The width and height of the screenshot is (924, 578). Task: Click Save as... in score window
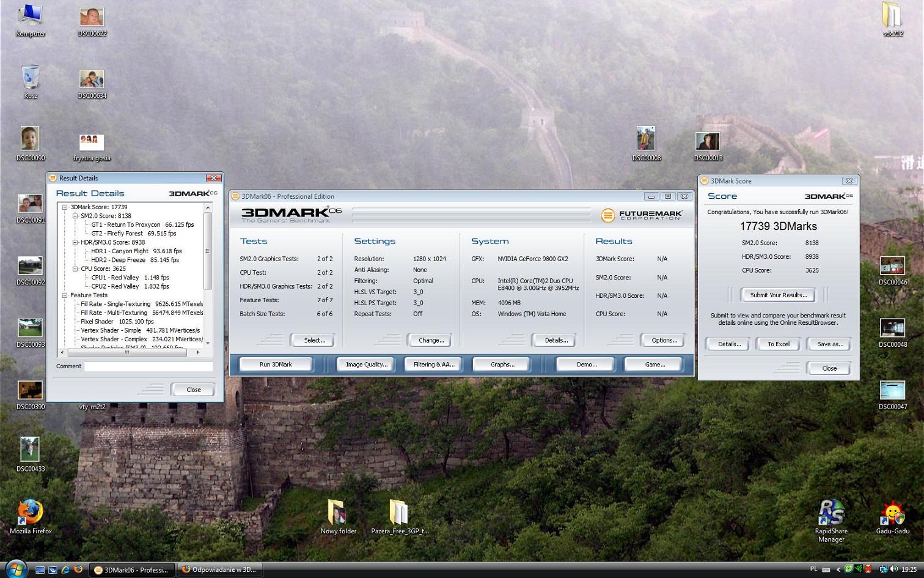point(830,344)
